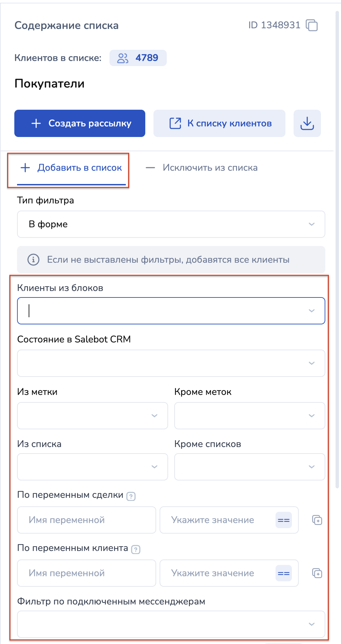The height and width of the screenshot is (644, 341).
Task: Click the vertical scrollbar on the right
Action: (x=337, y=239)
